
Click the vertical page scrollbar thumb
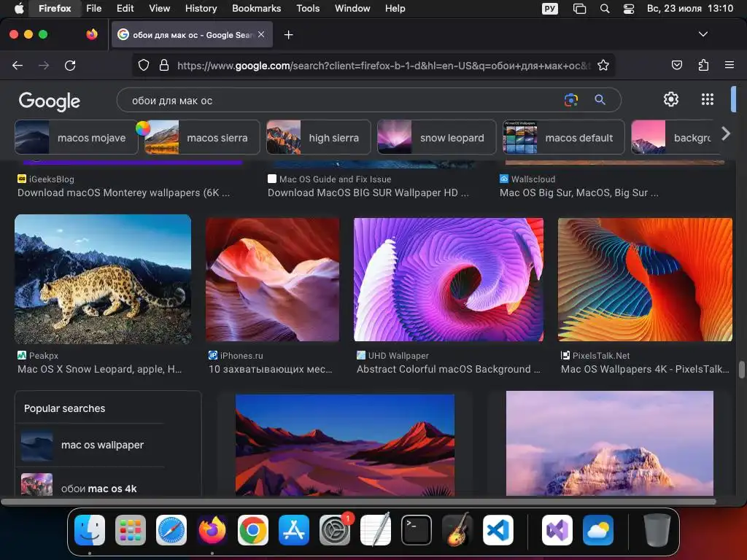point(741,370)
